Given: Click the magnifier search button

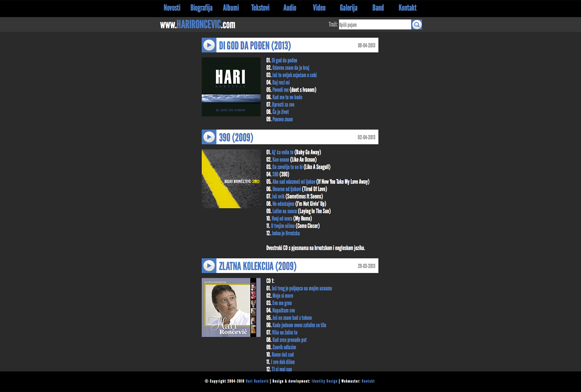Looking at the screenshot, I should tap(417, 25).
